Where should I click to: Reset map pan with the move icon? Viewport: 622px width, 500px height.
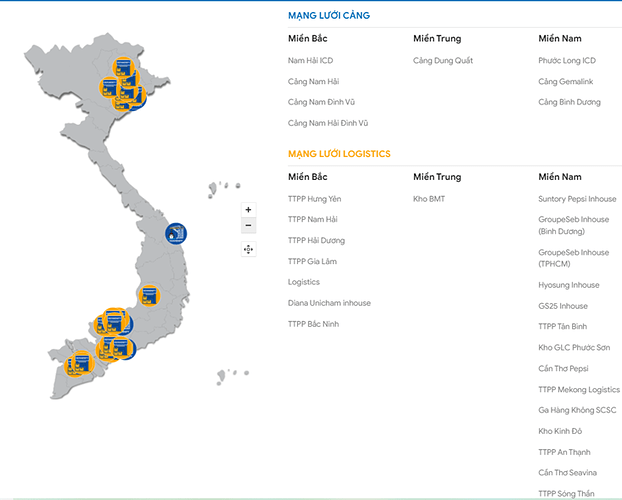point(248,250)
